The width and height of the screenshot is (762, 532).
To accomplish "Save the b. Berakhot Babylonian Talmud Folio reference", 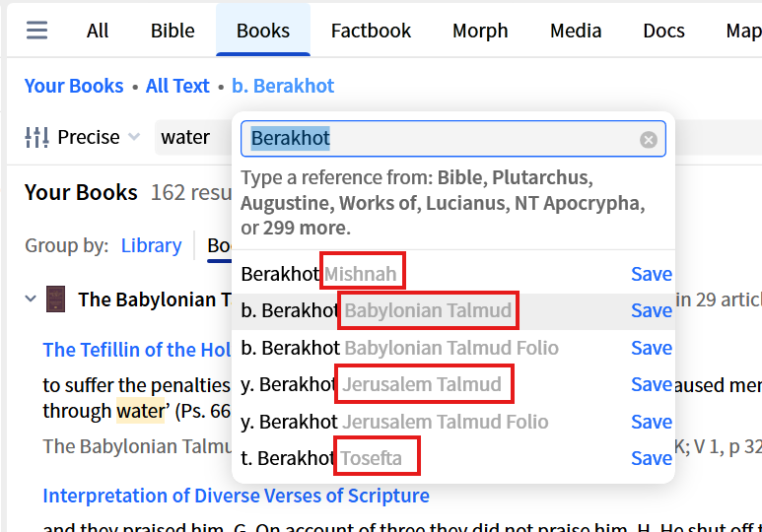I will click(652, 348).
